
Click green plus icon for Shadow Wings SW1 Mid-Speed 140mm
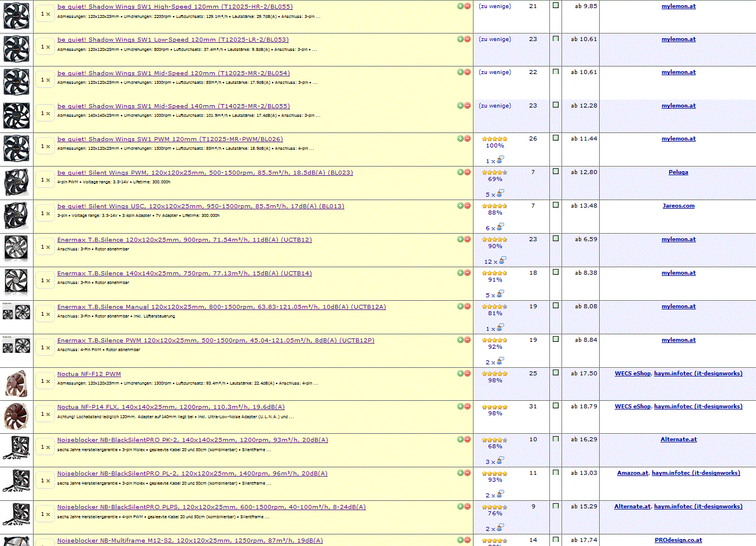(460, 106)
